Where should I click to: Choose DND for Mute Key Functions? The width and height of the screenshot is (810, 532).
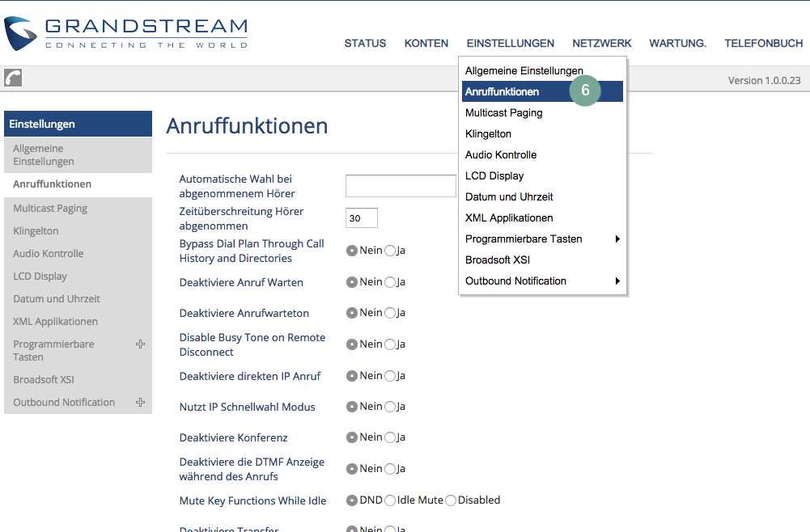point(352,500)
